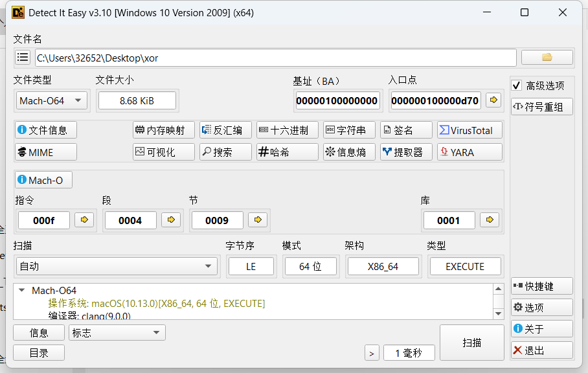Click 信息 info button

click(39, 332)
